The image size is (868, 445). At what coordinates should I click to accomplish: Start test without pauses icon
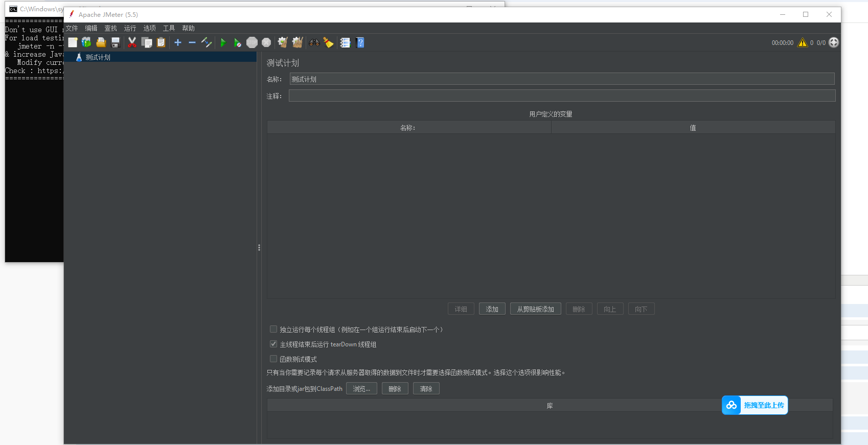click(x=238, y=42)
